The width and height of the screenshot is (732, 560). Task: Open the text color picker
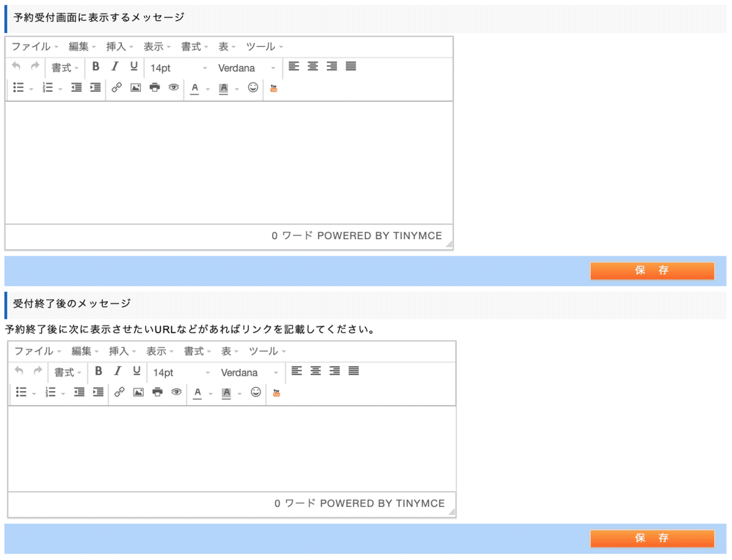pyautogui.click(x=194, y=88)
